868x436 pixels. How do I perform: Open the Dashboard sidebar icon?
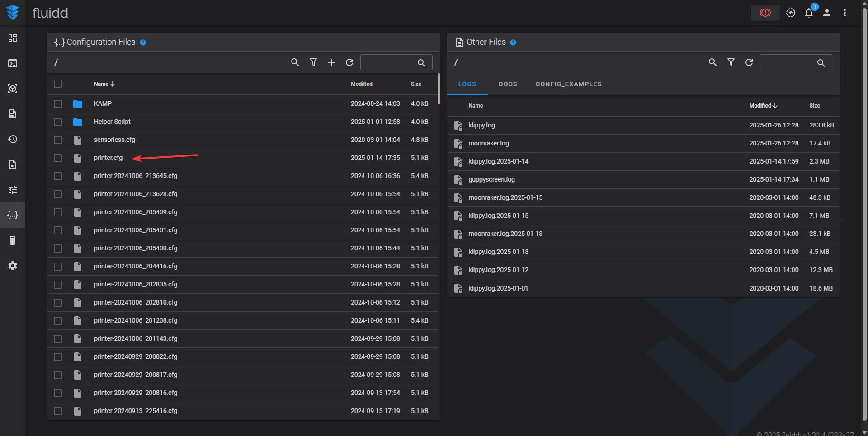coord(13,38)
